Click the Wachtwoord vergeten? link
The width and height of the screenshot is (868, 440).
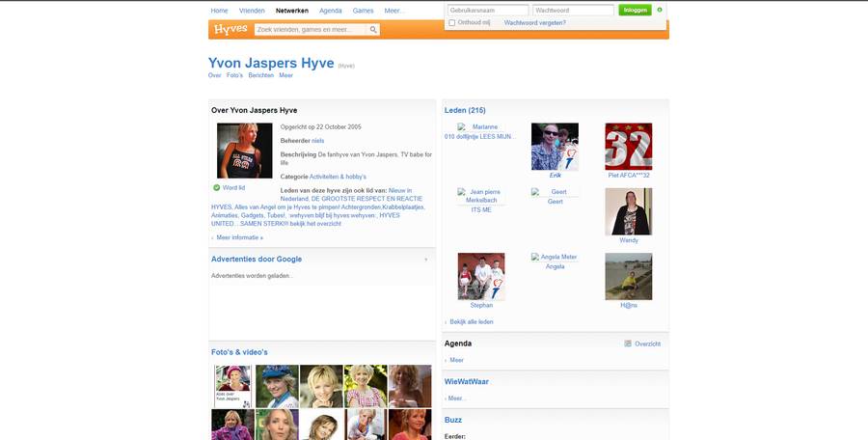tap(534, 23)
